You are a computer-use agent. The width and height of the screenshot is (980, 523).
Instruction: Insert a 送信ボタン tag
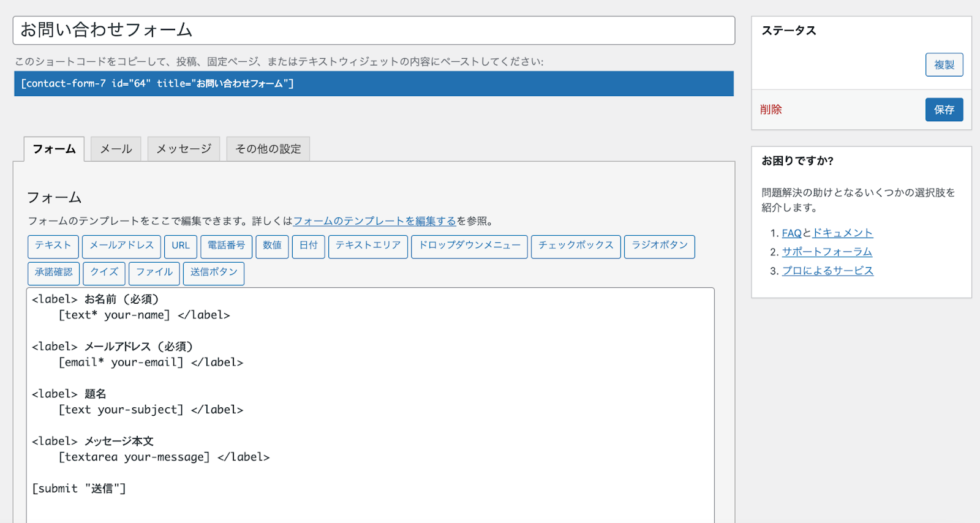(214, 273)
